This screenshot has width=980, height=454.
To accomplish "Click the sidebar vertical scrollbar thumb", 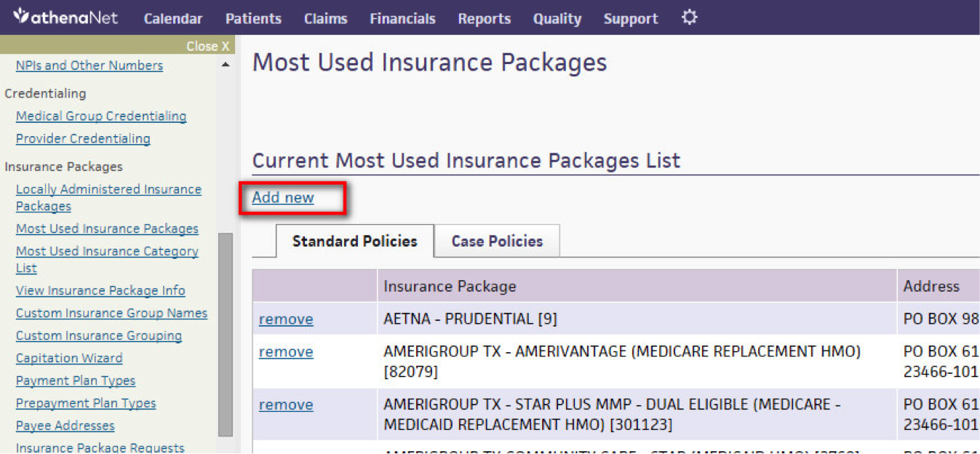I will click(x=226, y=334).
